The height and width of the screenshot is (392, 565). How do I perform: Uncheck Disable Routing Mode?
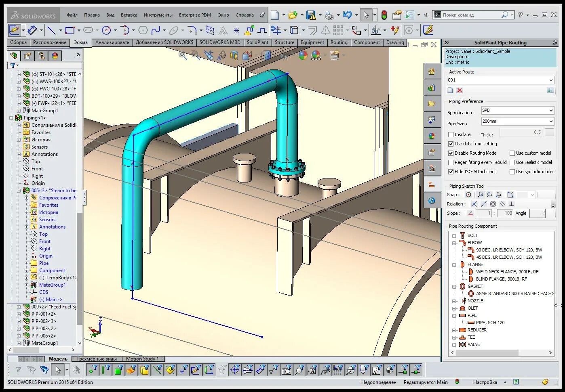[451, 153]
